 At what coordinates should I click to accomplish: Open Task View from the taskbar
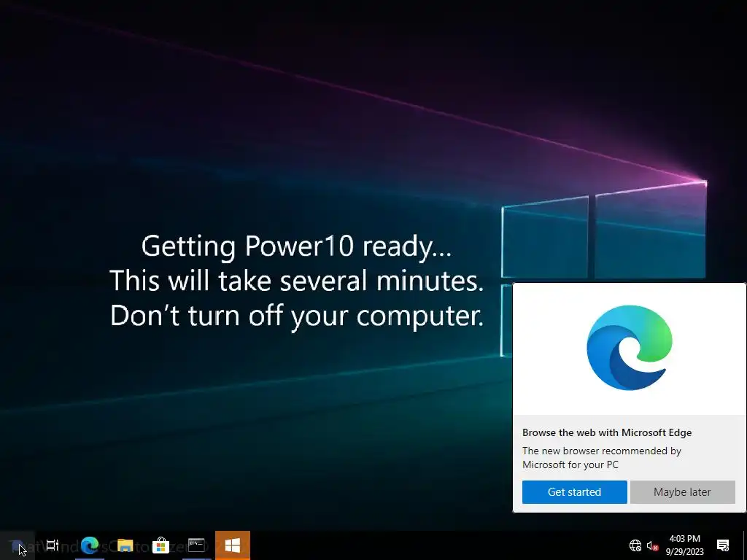(53, 545)
